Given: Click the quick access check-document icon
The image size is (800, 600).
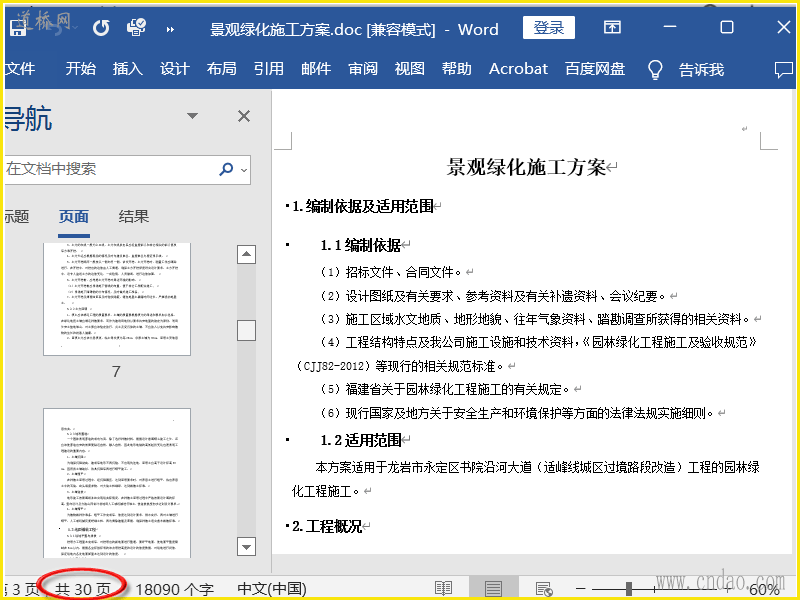Looking at the screenshot, I should 136,27.
